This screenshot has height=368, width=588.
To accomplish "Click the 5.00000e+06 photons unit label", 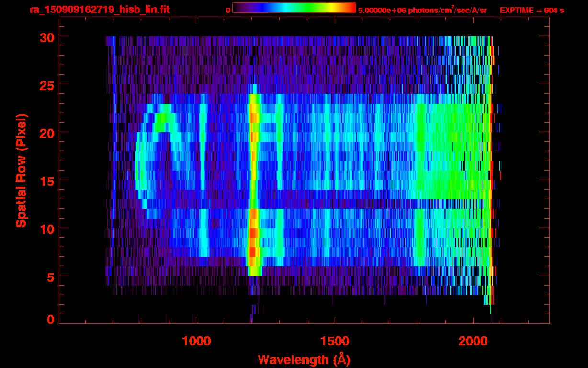I will [422, 9].
